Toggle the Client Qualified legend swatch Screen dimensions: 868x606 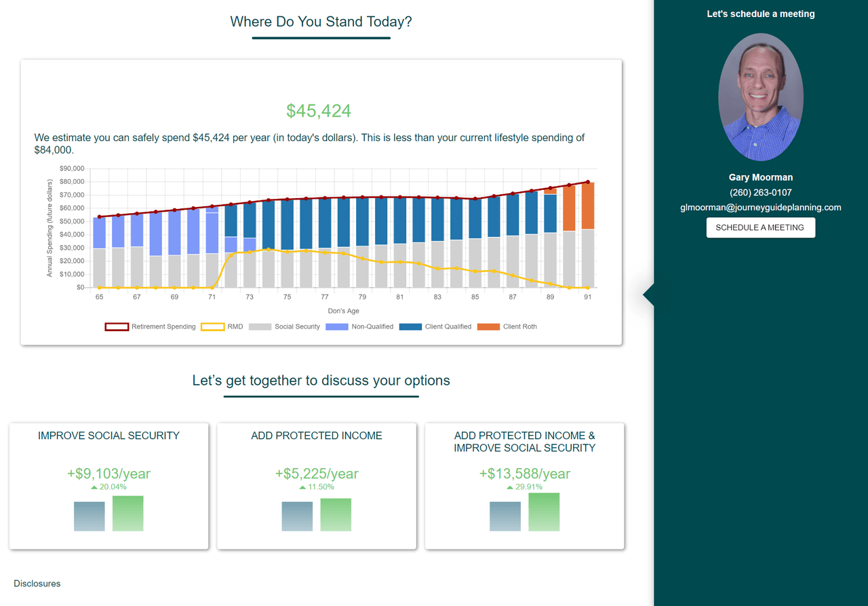pos(411,326)
